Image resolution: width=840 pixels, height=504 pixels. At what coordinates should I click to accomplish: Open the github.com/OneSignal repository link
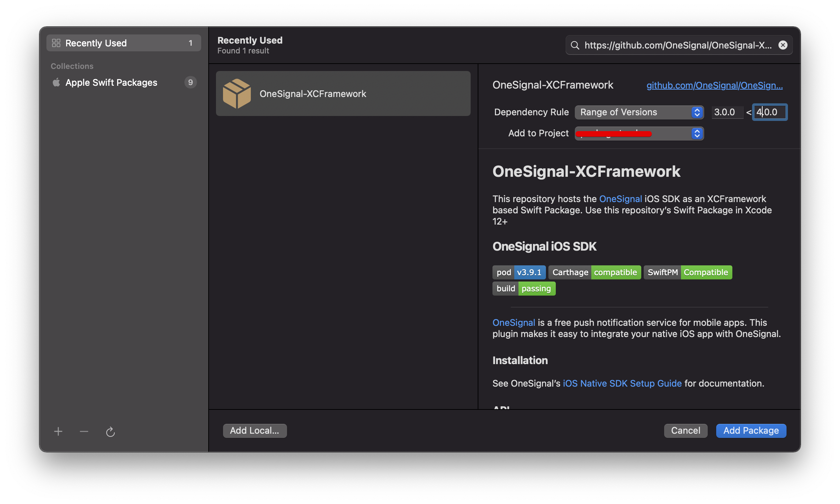coord(714,85)
